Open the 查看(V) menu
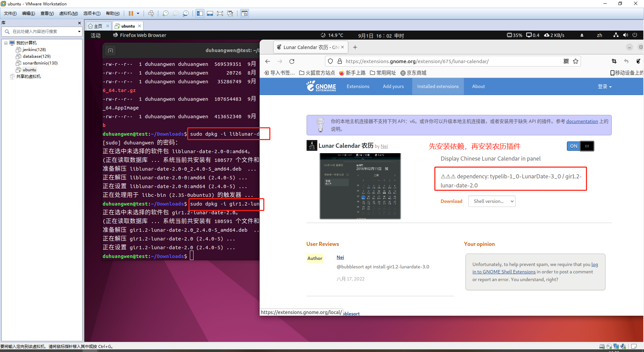Image resolution: width=644 pixels, height=352 pixels. (x=47, y=13)
